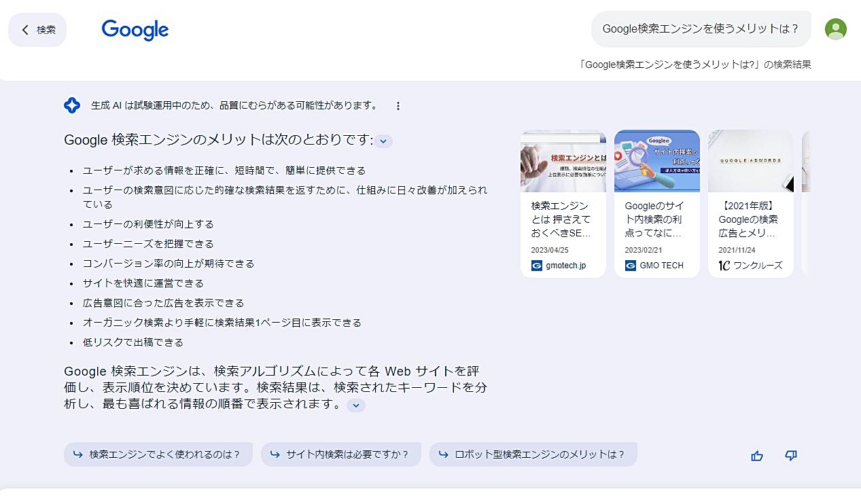
Task: Select bullet オーガニック検索より手軽に検索結果1ページ目に表示できる
Action: click(222, 323)
